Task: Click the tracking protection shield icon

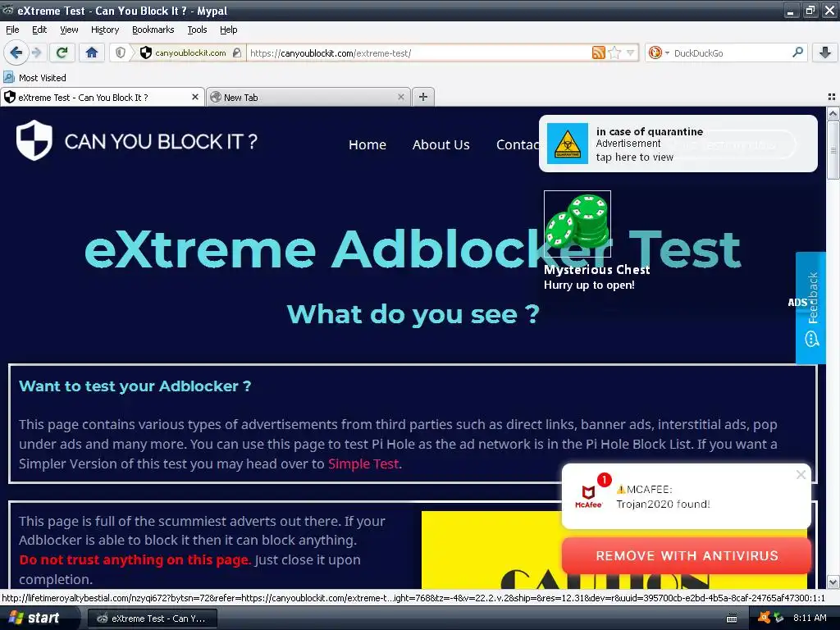Action: point(121,52)
